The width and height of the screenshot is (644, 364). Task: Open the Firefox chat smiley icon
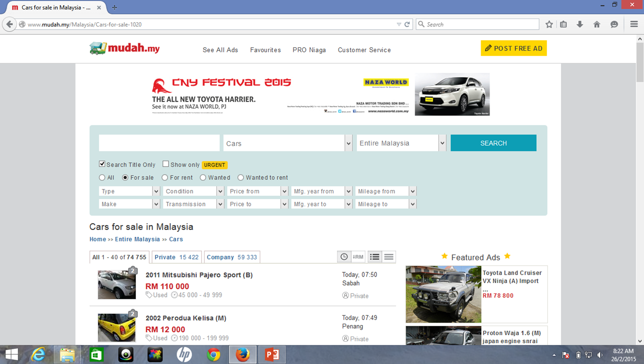pos(614,24)
